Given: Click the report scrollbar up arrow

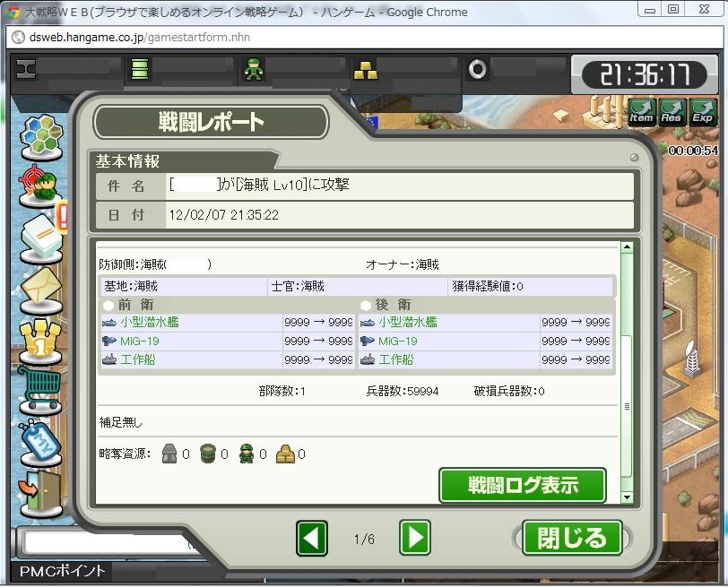Looking at the screenshot, I should [627, 247].
